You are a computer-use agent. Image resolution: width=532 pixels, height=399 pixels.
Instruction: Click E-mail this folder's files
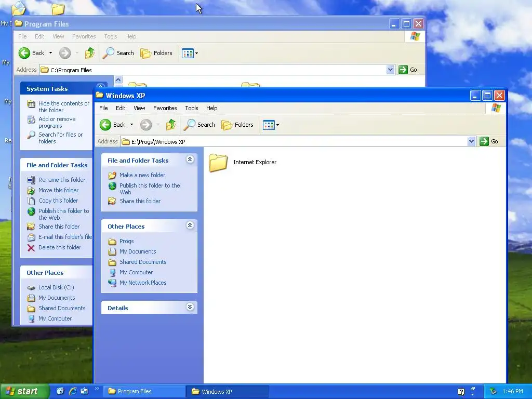tap(59, 237)
